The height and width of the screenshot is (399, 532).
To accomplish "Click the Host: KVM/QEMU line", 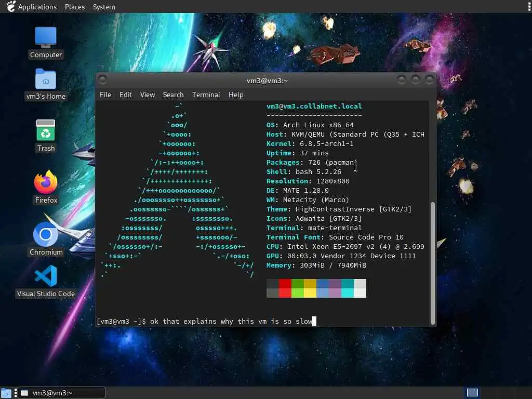I will (345, 135).
